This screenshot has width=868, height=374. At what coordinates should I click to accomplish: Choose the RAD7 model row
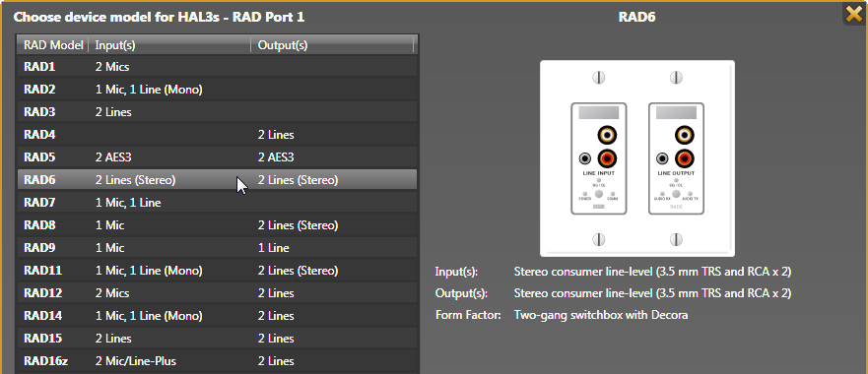coord(217,203)
